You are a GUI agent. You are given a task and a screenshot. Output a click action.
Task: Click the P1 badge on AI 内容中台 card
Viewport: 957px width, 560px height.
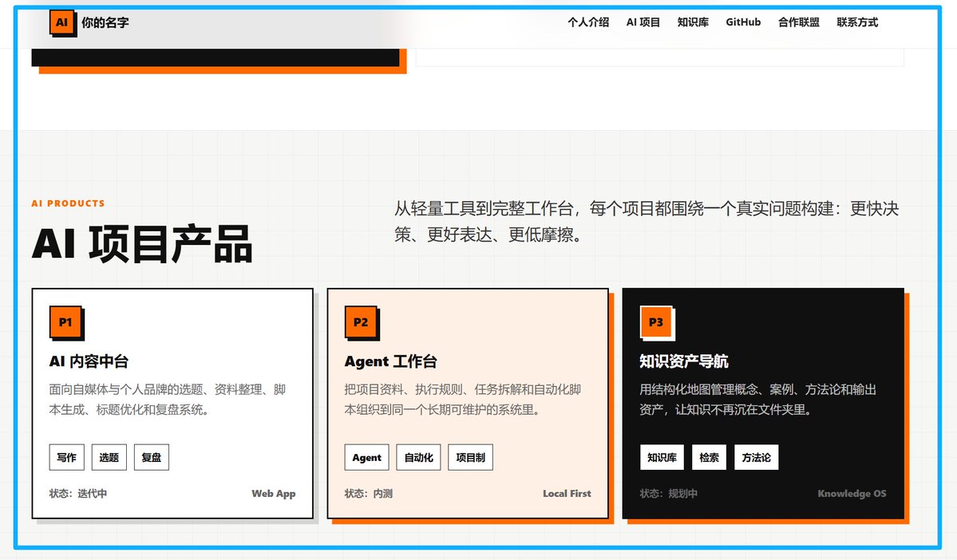click(x=65, y=322)
